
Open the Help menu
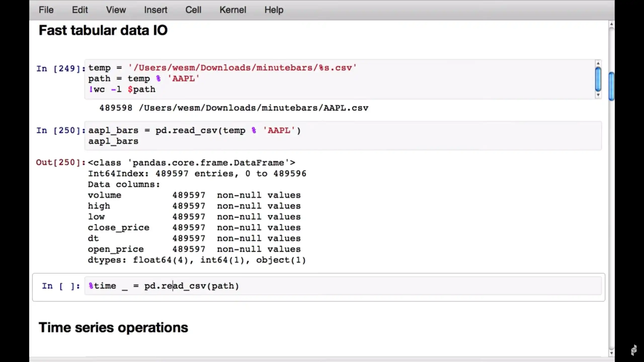tap(274, 10)
